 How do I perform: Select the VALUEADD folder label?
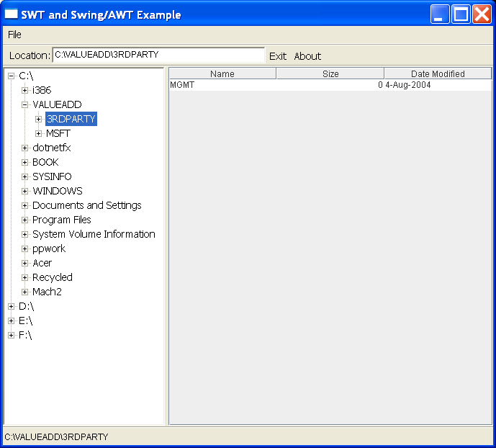point(58,104)
